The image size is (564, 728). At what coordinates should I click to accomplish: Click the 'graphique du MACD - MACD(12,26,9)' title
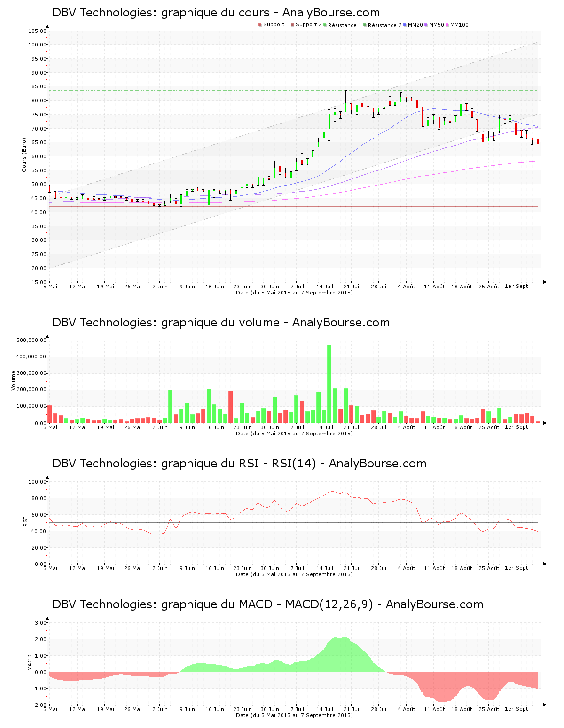point(267,604)
